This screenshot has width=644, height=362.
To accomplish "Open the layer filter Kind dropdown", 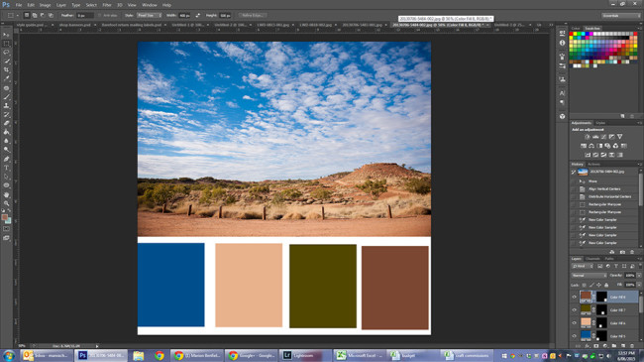I will tap(582, 266).
